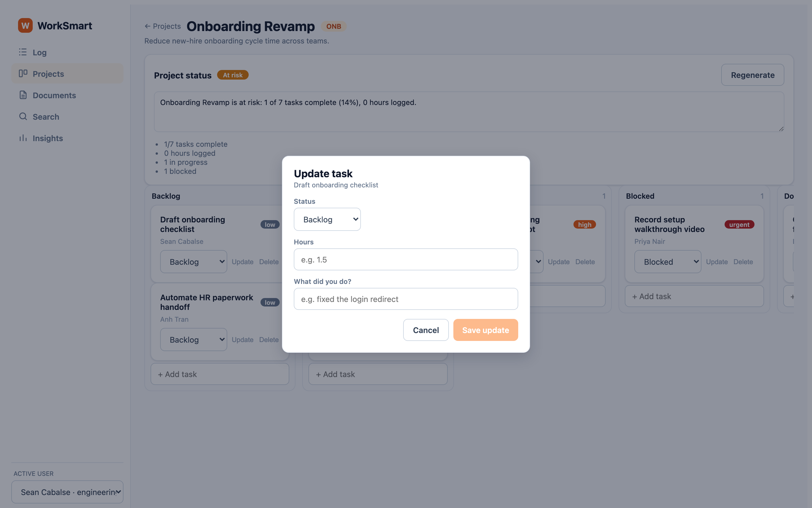812x508 pixels.
Task: Click the project status summary textarea
Action: tap(469, 112)
